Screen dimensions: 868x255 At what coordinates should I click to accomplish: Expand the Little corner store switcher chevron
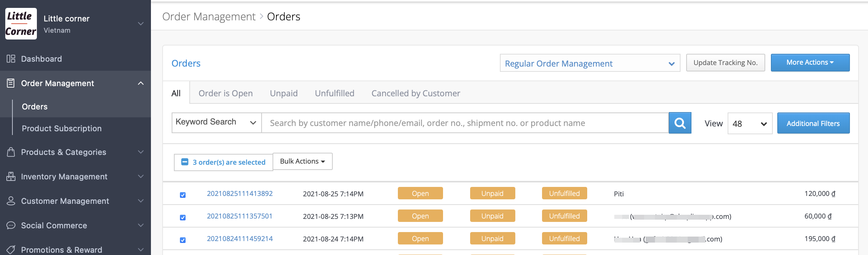pyautogui.click(x=141, y=24)
